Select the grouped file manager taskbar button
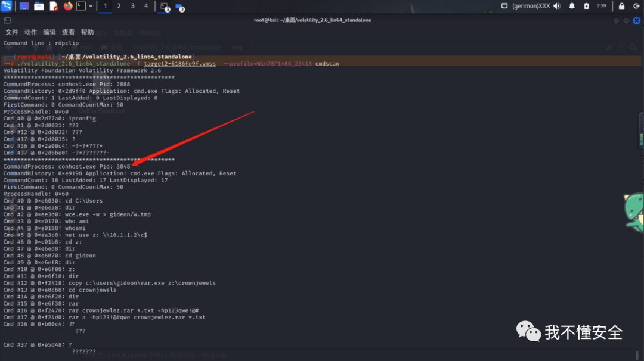The image size is (644, 361). pos(180,7)
